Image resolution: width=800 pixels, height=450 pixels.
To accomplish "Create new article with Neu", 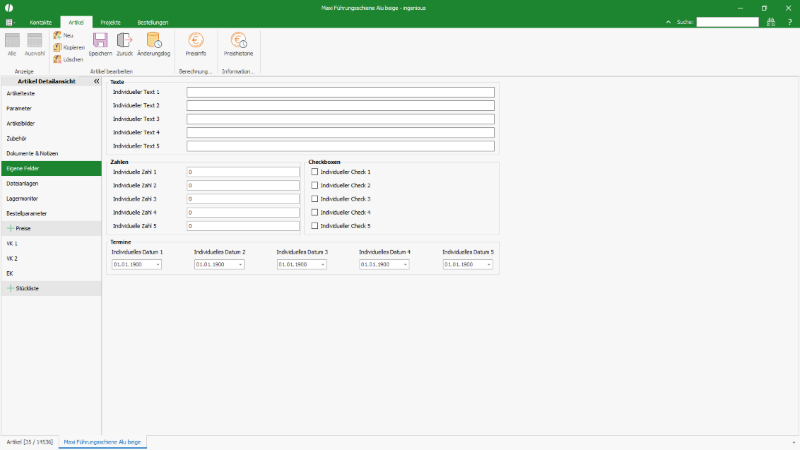I will pos(64,35).
